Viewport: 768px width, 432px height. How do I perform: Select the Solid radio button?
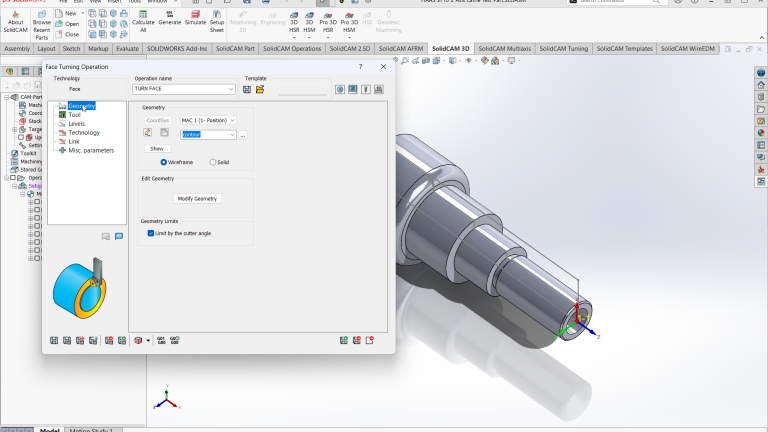pyautogui.click(x=213, y=162)
